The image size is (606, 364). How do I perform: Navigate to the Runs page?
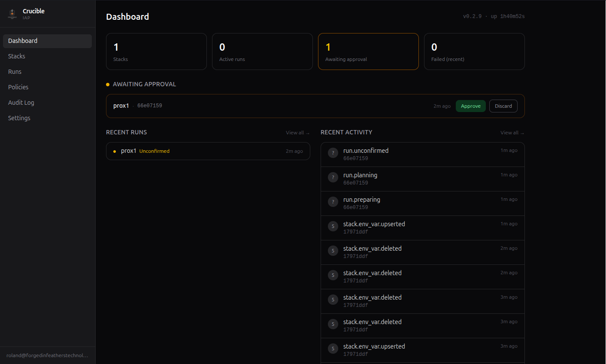click(15, 71)
